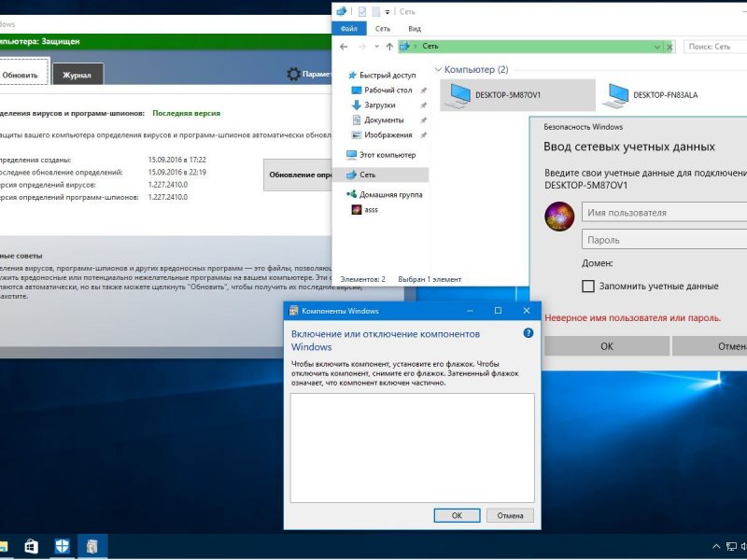Expand the address bar history dropdown
This screenshot has width=747, height=560.
[657, 47]
